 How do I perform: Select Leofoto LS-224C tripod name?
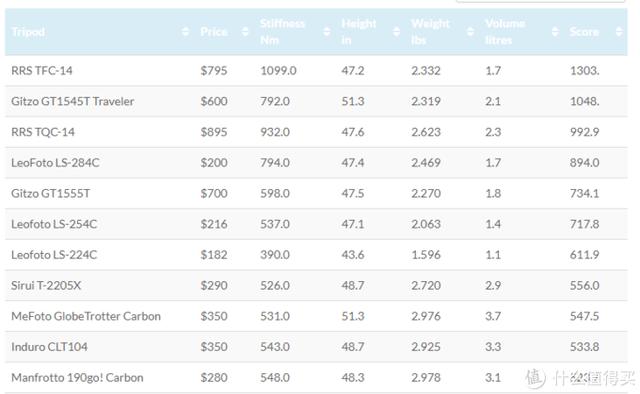pyautogui.click(x=54, y=255)
